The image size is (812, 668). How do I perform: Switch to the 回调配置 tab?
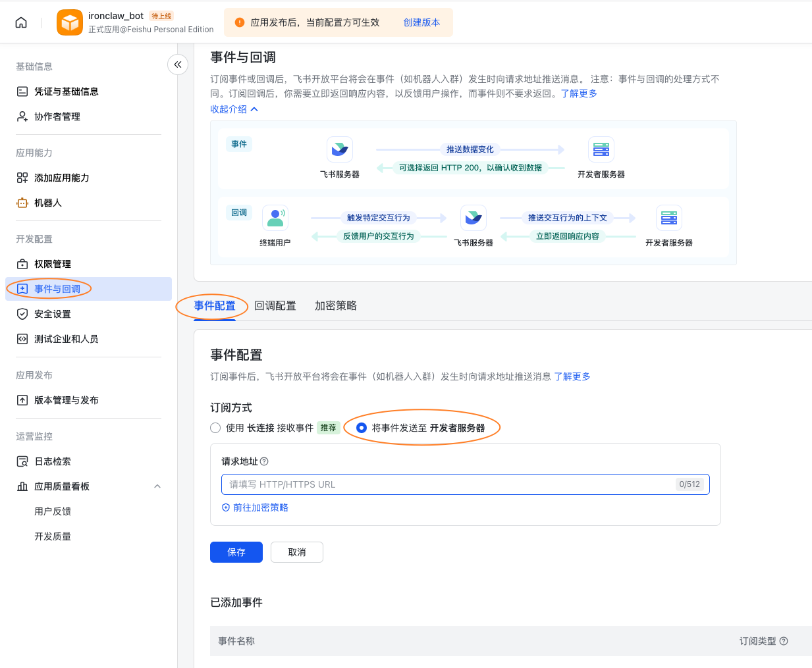pyautogui.click(x=275, y=305)
